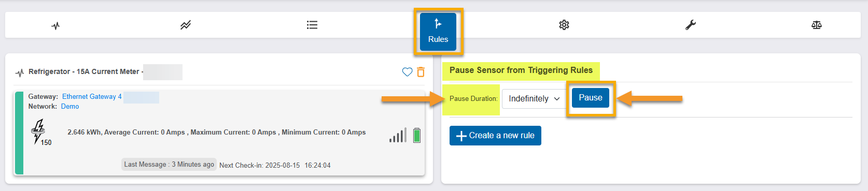Toggle the heart favorite icon
The height and width of the screenshot is (191, 868).
click(x=407, y=72)
